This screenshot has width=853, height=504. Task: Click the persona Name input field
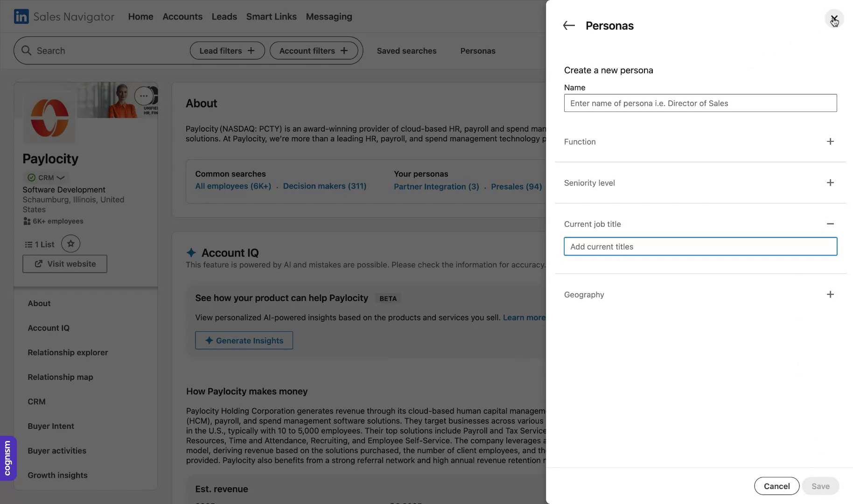700,103
